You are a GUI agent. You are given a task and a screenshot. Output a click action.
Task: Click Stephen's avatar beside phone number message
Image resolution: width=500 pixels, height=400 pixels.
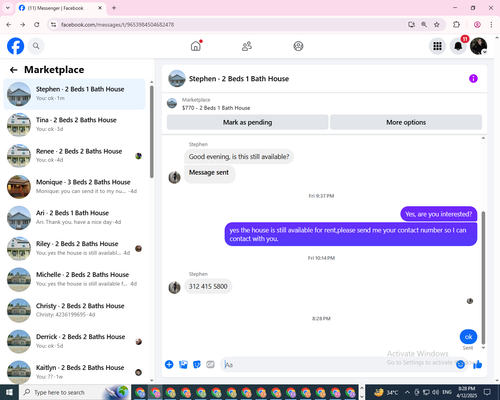[174, 287]
